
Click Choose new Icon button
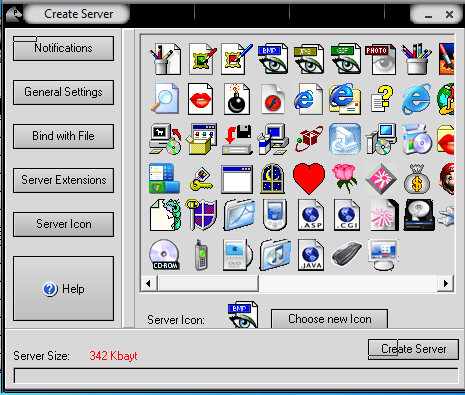(x=329, y=319)
